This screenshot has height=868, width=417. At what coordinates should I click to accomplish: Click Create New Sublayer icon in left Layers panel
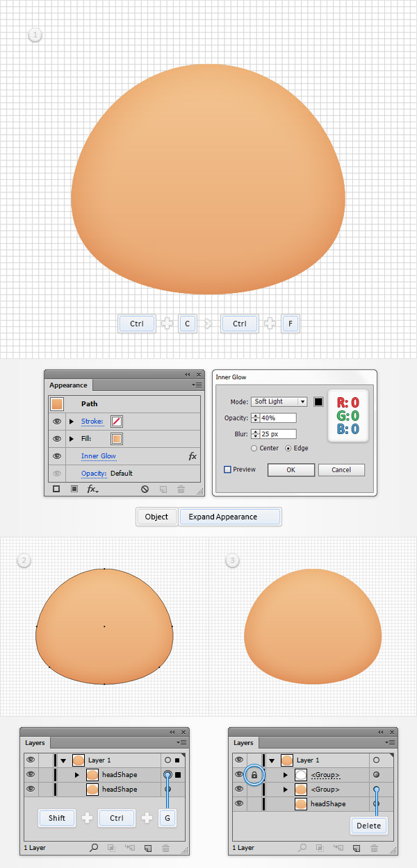pos(129,848)
